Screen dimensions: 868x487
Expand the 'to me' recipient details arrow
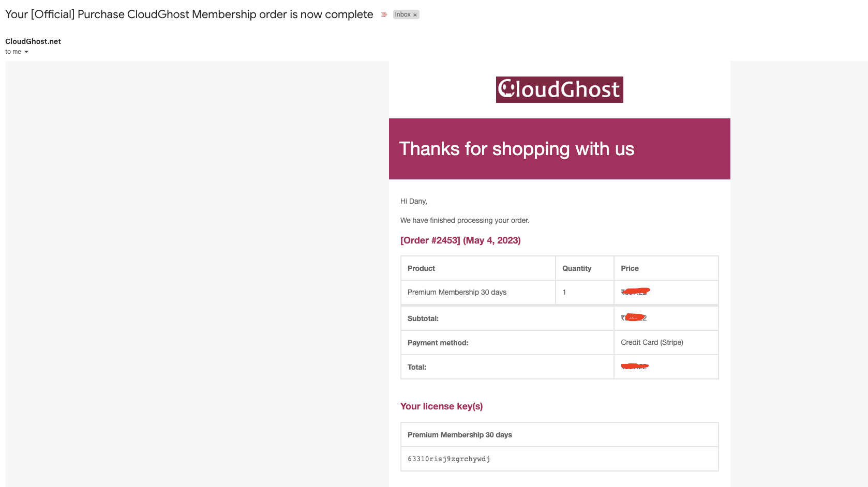pos(26,52)
